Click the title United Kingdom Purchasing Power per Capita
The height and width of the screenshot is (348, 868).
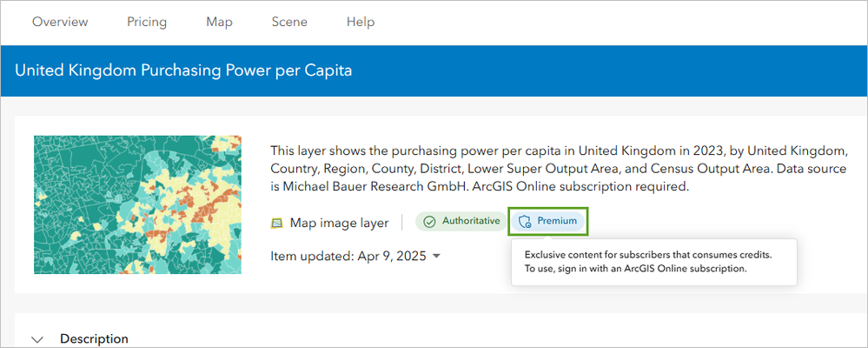coord(183,71)
